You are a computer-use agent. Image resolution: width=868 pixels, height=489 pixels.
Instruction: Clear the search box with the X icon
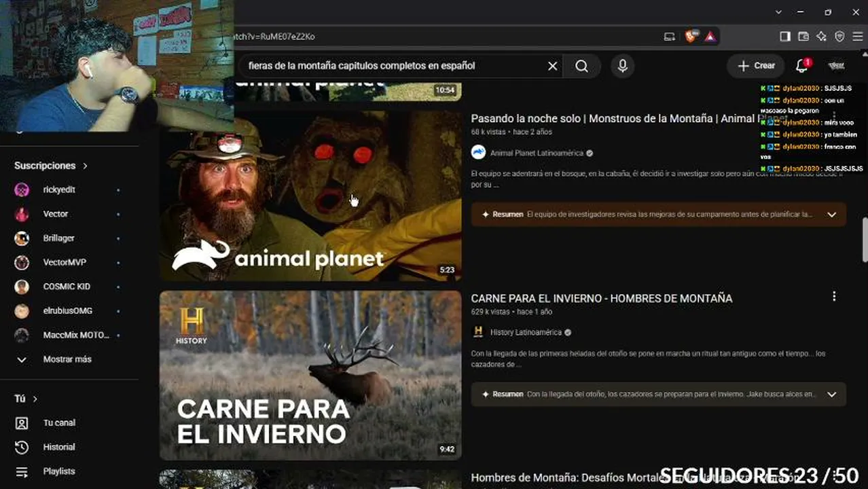[552, 66]
